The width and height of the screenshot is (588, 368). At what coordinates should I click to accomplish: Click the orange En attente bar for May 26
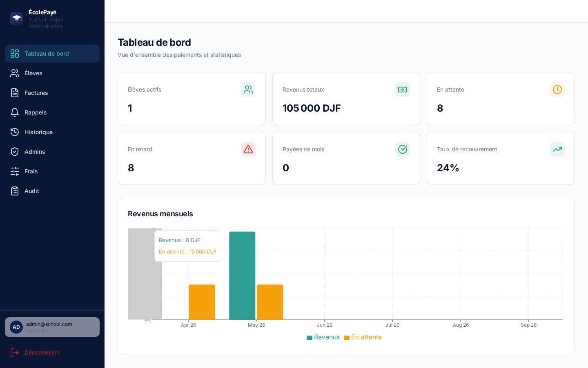(270, 302)
